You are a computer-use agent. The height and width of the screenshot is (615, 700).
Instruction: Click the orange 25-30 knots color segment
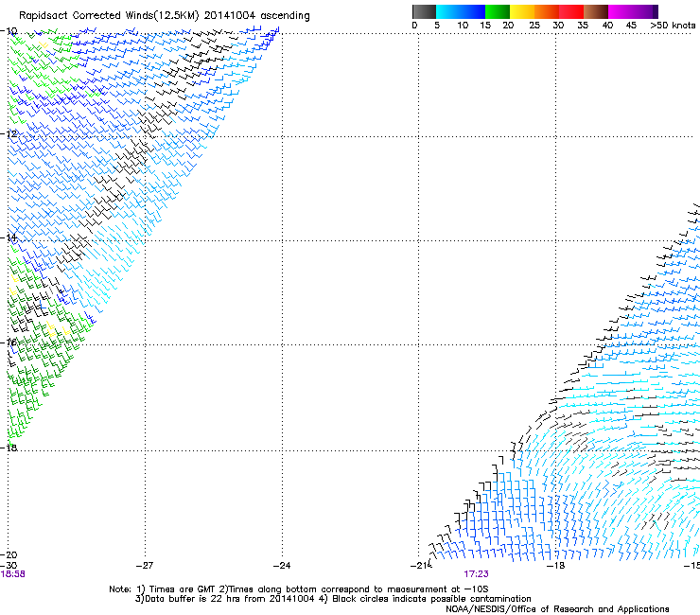[x=547, y=11]
